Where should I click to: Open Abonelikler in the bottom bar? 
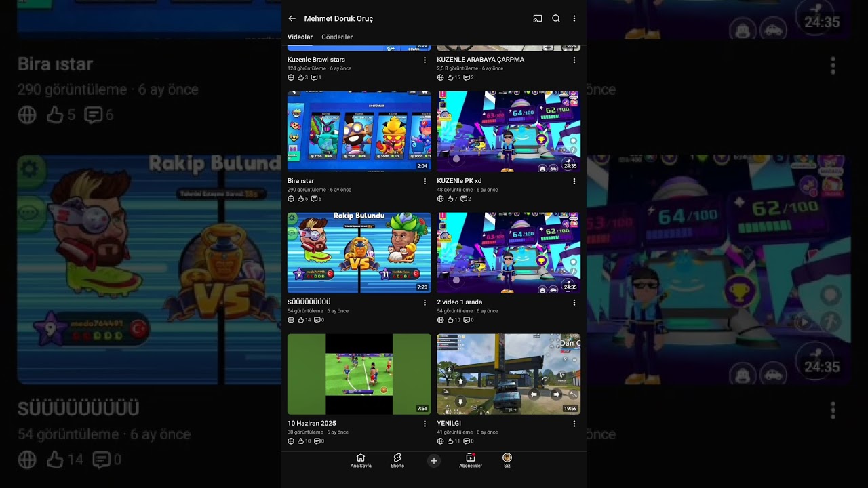click(471, 461)
